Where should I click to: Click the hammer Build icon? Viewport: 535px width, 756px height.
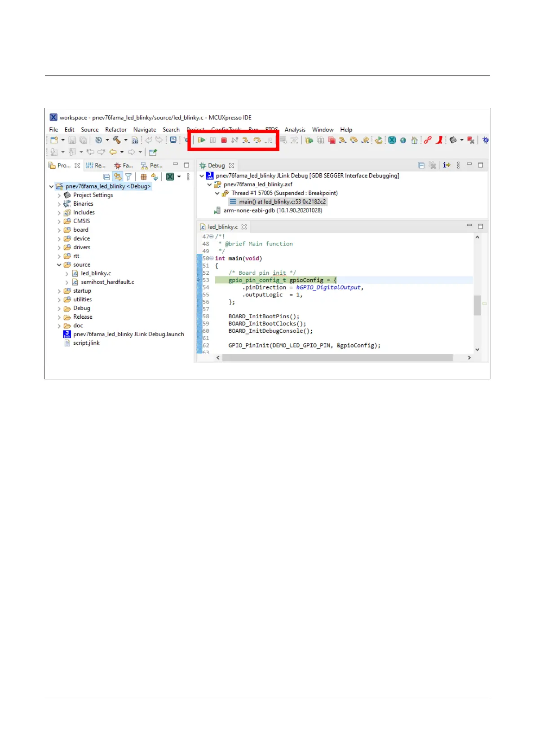click(117, 140)
